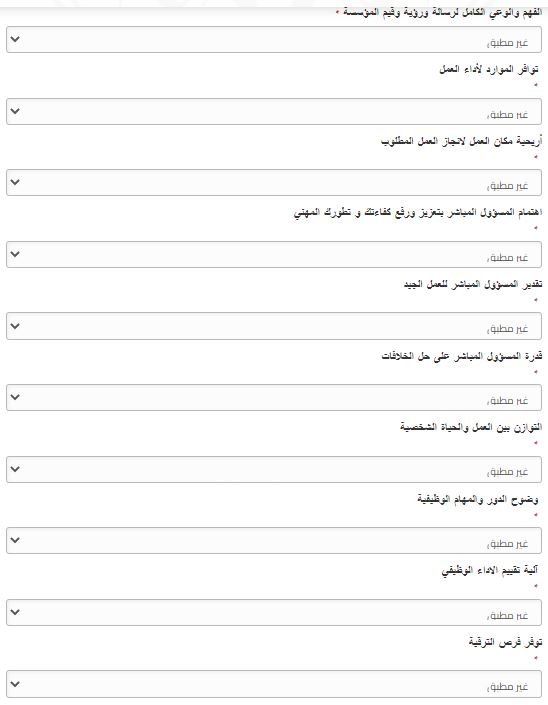Open the 'آلية تقييم الاداء الوظيفي' dropdown

point(274,612)
